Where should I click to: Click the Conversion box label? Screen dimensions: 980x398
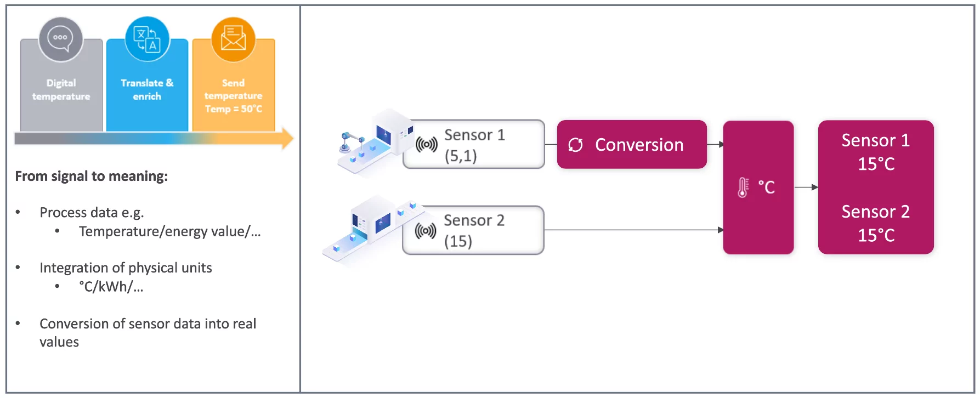639,145
